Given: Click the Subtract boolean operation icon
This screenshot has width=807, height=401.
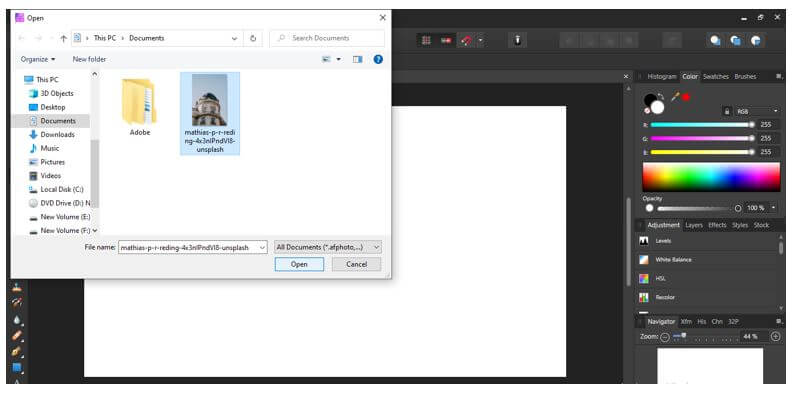Looking at the screenshot, I should coord(735,40).
